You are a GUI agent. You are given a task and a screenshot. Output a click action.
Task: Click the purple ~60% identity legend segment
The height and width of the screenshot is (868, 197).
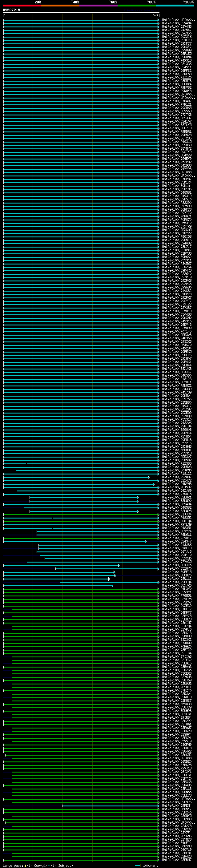pyautogui.click(x=99, y=6)
